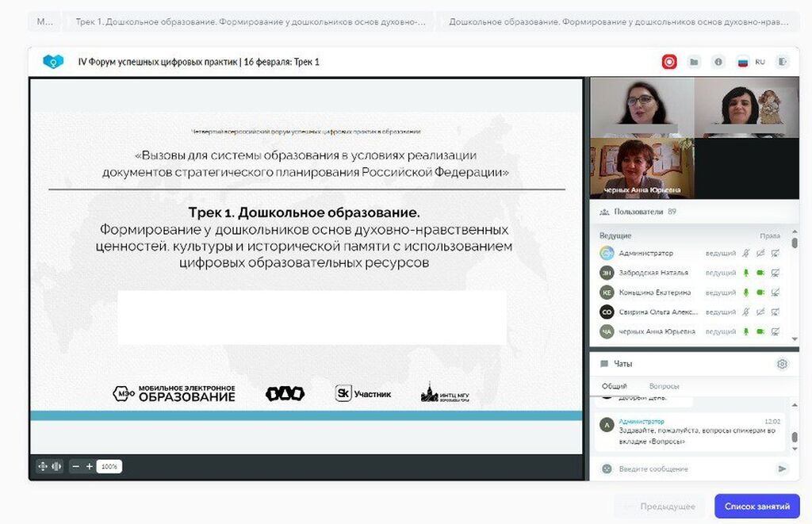812x524 pixels.
Task: Select the Общий chat tab
Action: (x=614, y=386)
